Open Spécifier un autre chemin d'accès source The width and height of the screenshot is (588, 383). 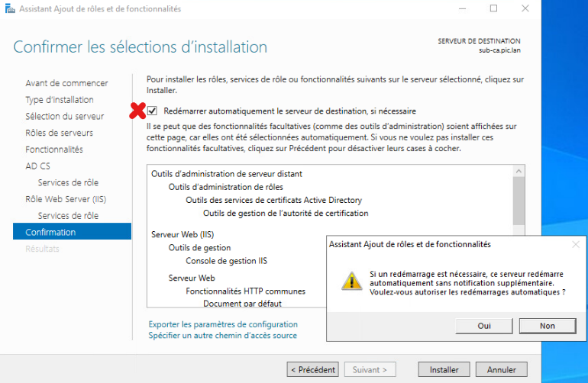tap(222, 335)
